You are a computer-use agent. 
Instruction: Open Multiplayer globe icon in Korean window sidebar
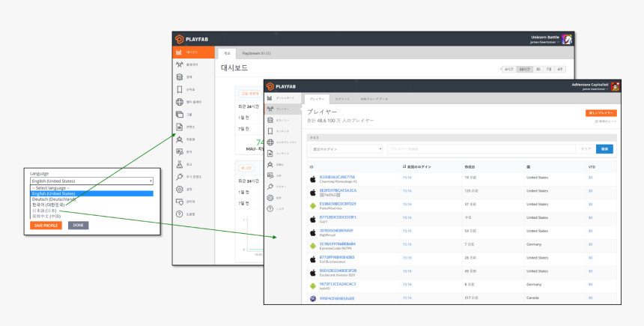[180, 102]
